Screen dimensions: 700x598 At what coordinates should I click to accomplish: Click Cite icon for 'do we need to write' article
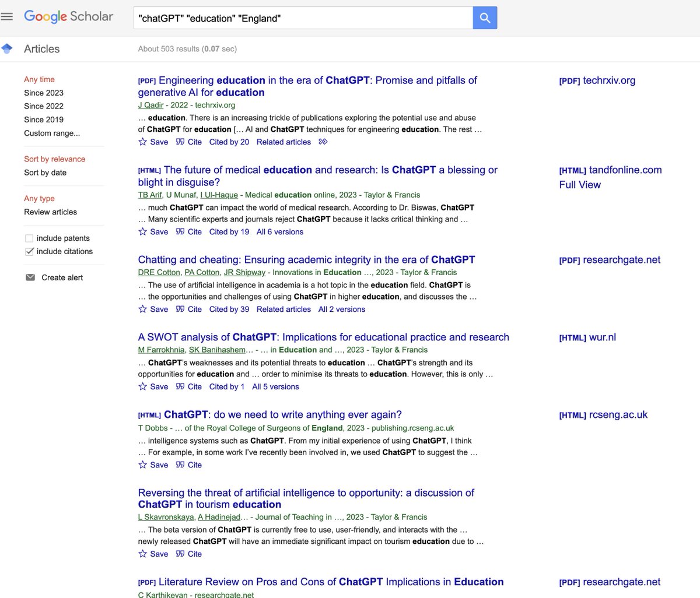180,465
